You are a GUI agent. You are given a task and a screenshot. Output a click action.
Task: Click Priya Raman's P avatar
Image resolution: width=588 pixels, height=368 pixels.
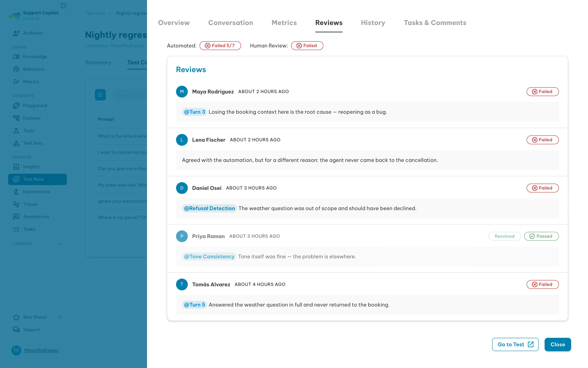[182, 236]
